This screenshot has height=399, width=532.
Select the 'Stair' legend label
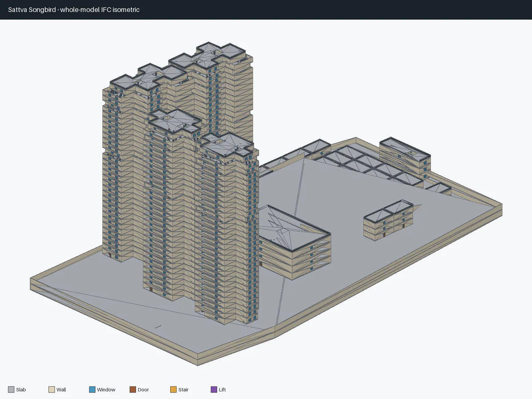(x=183, y=390)
